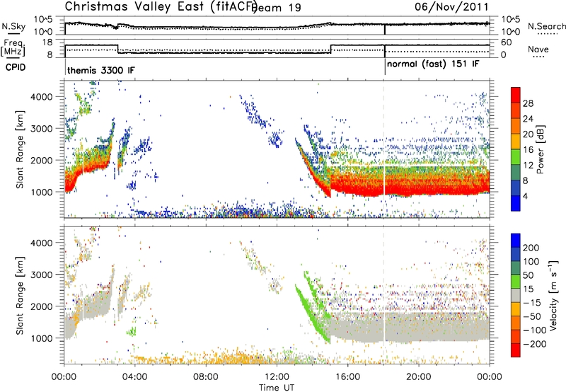Select the 'N.Search' legend label

click(x=546, y=26)
